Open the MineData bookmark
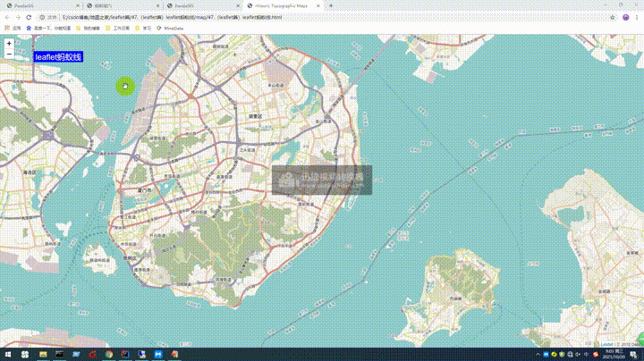Viewport: 644px width, 361px height. pos(170,29)
